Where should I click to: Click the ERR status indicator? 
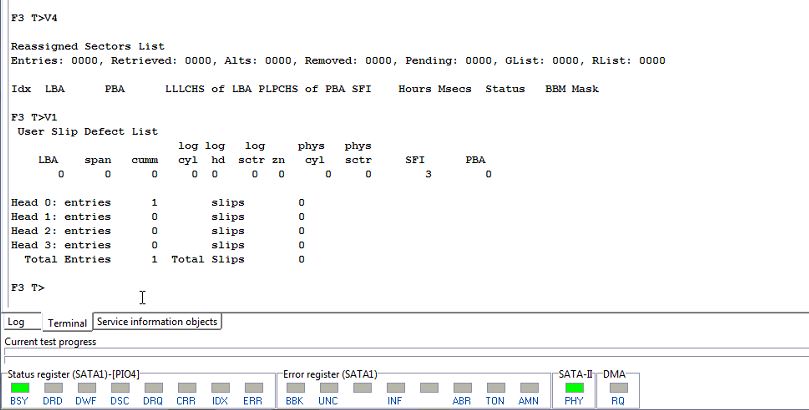[x=253, y=388]
